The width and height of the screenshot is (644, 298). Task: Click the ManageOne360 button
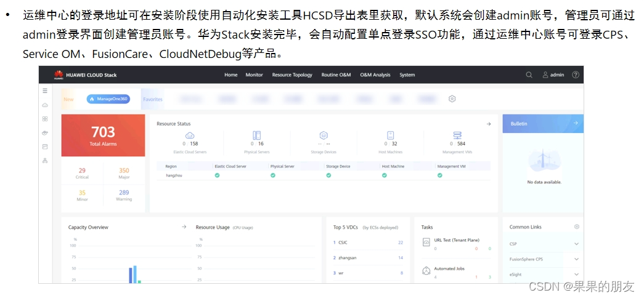[x=108, y=99]
